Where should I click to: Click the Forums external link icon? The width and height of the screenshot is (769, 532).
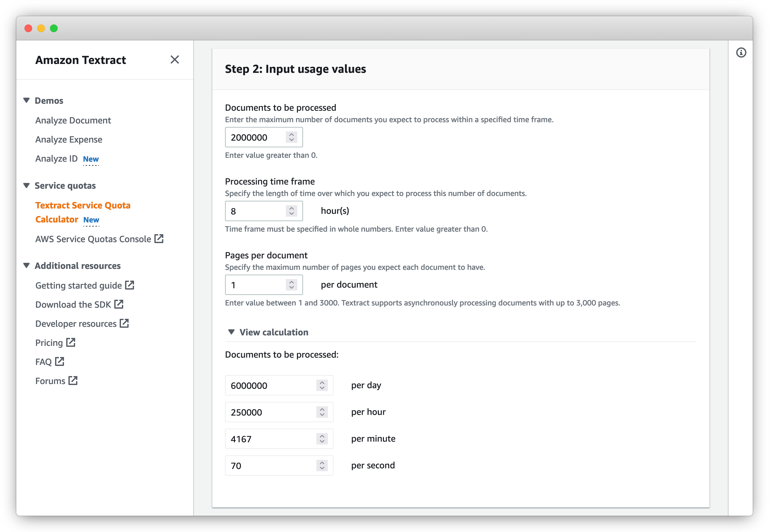coord(73,381)
